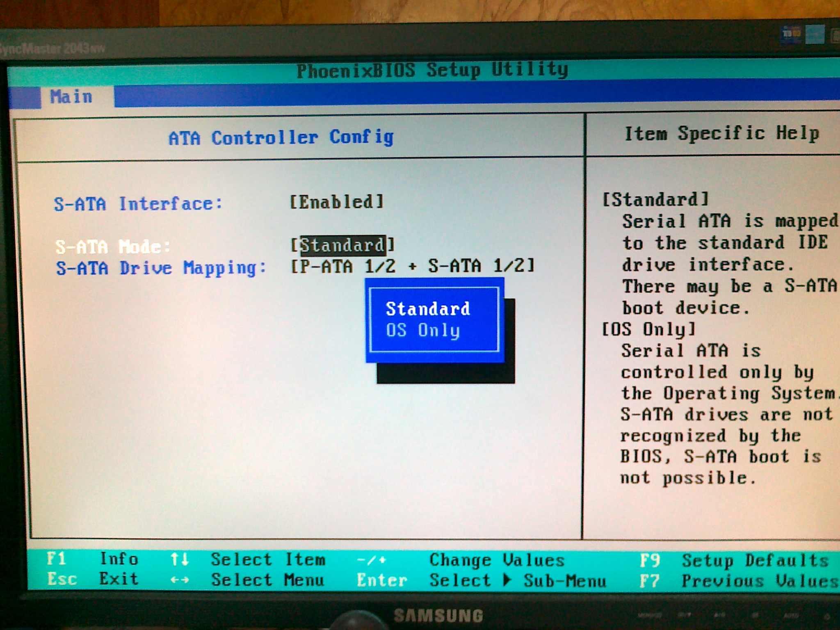
Task: Click the Esc Exit key hint
Action: [62, 579]
